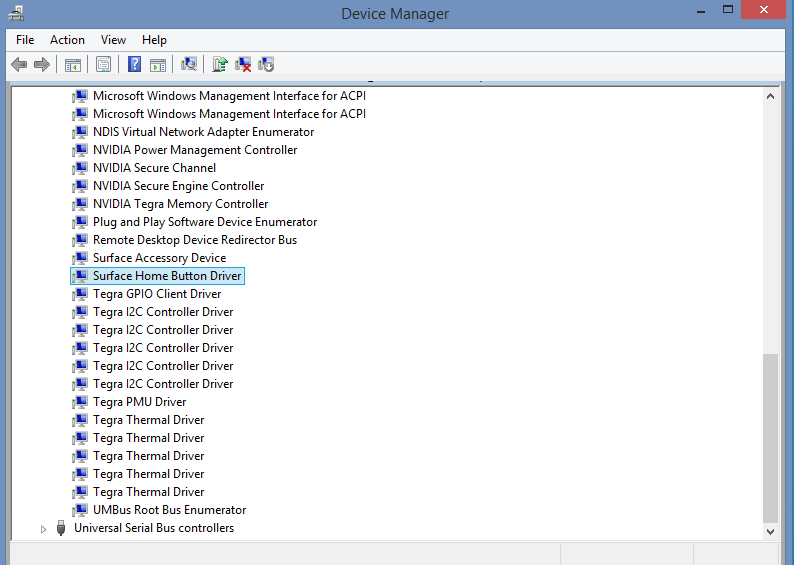Click the Uninstall device red X icon

pos(243,64)
